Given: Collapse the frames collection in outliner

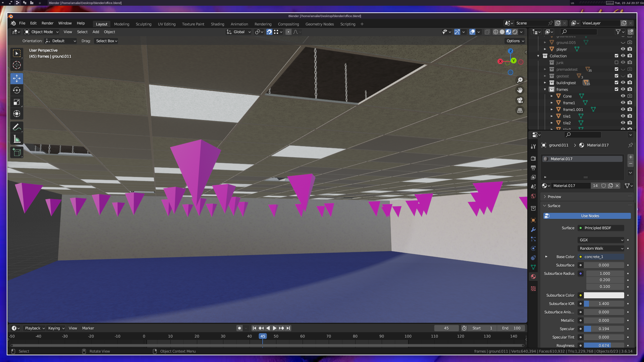Looking at the screenshot, I should coord(545,89).
